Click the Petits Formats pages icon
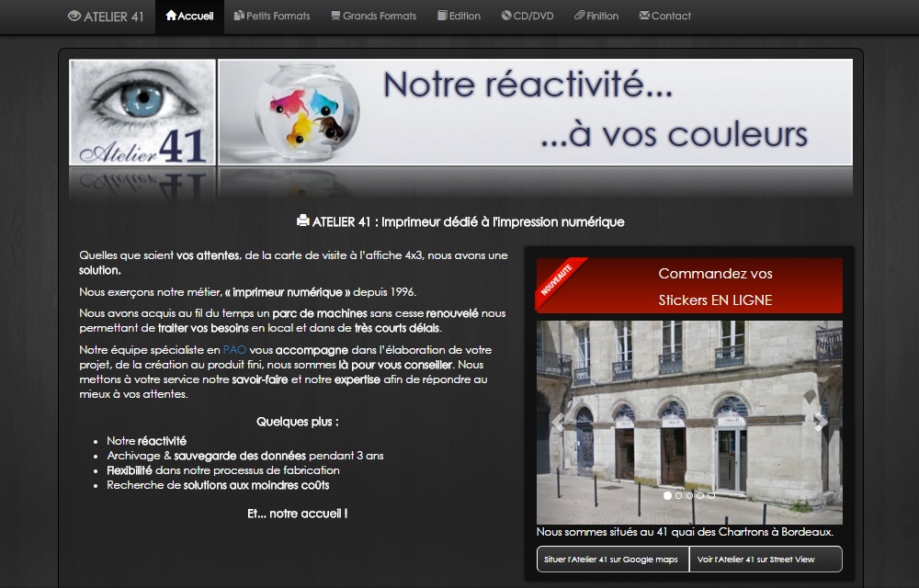919x588 pixels. tap(239, 16)
